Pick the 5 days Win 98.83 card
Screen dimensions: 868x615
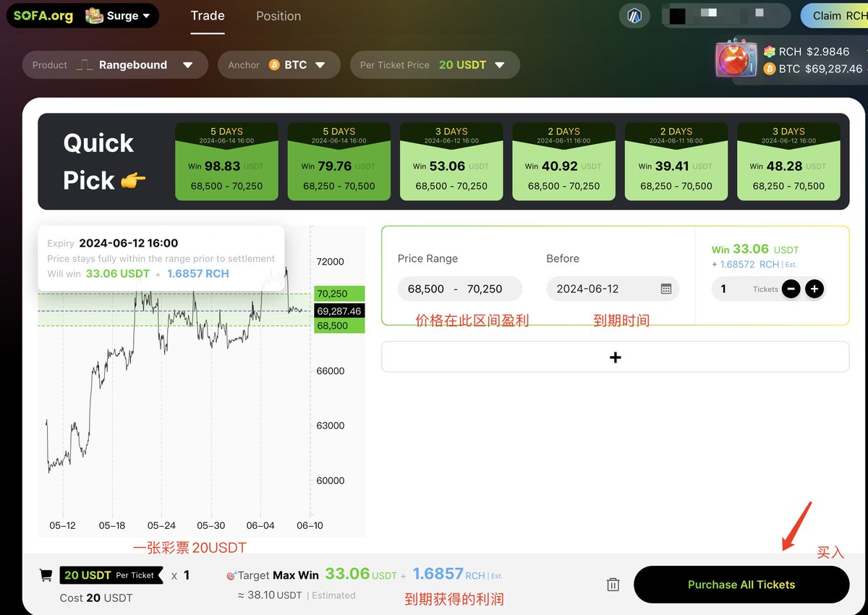(x=227, y=161)
